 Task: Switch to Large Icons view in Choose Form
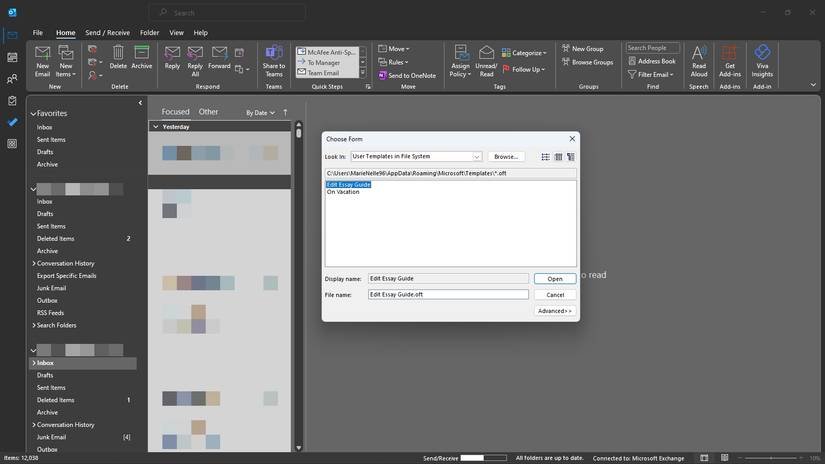click(x=546, y=157)
